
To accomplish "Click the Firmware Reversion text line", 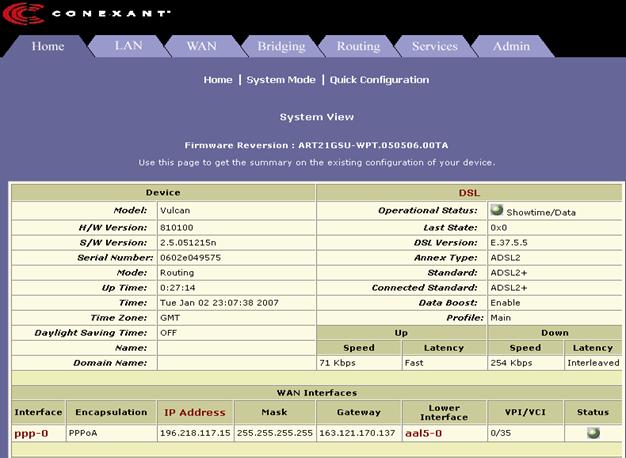I will [x=316, y=145].
